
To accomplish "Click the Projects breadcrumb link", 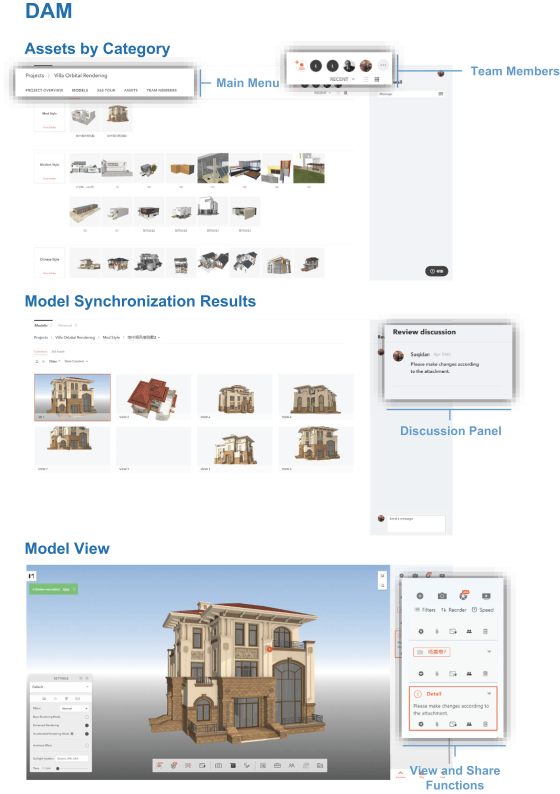I will click(x=34, y=75).
